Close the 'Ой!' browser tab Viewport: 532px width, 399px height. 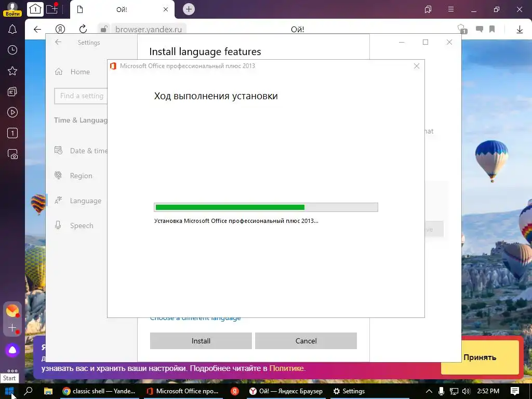(166, 9)
